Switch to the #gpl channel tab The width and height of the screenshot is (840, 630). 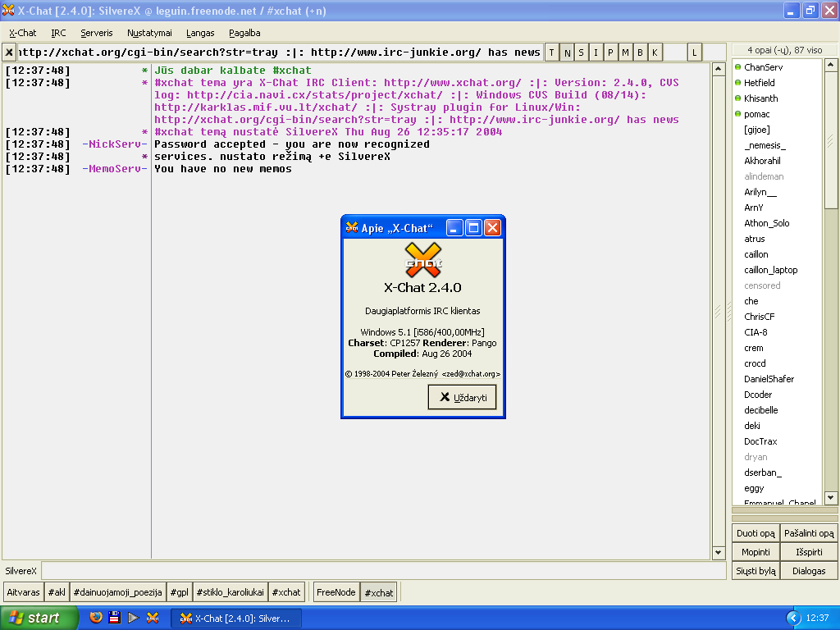click(180, 592)
